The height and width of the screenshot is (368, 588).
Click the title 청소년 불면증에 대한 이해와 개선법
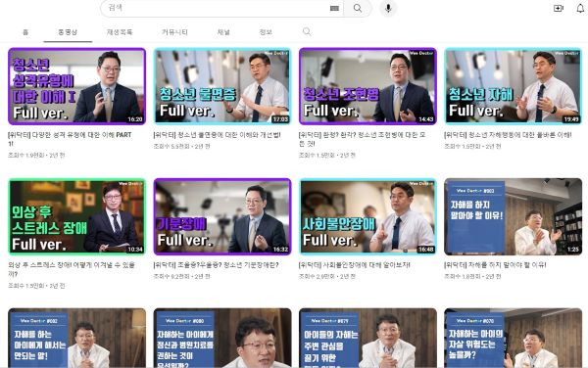(218, 135)
